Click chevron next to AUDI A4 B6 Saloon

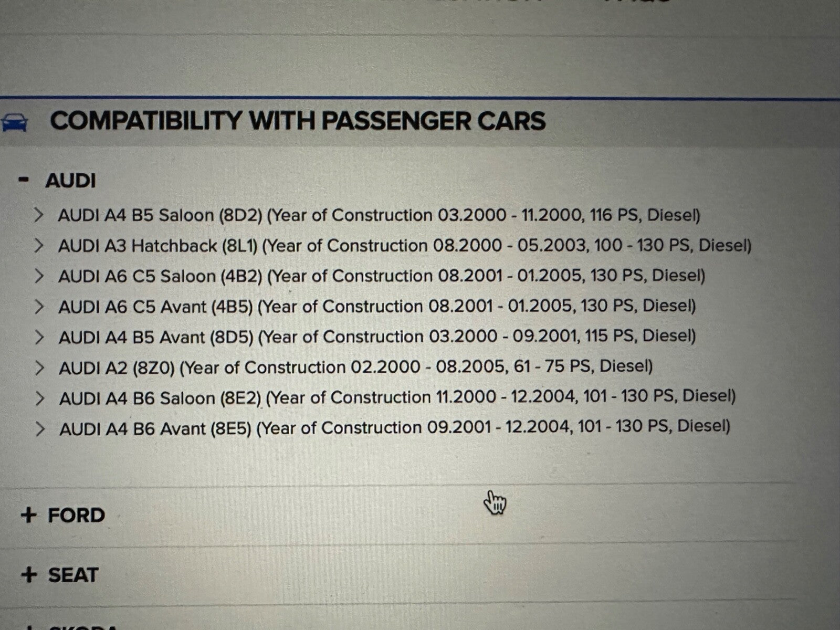point(39,398)
